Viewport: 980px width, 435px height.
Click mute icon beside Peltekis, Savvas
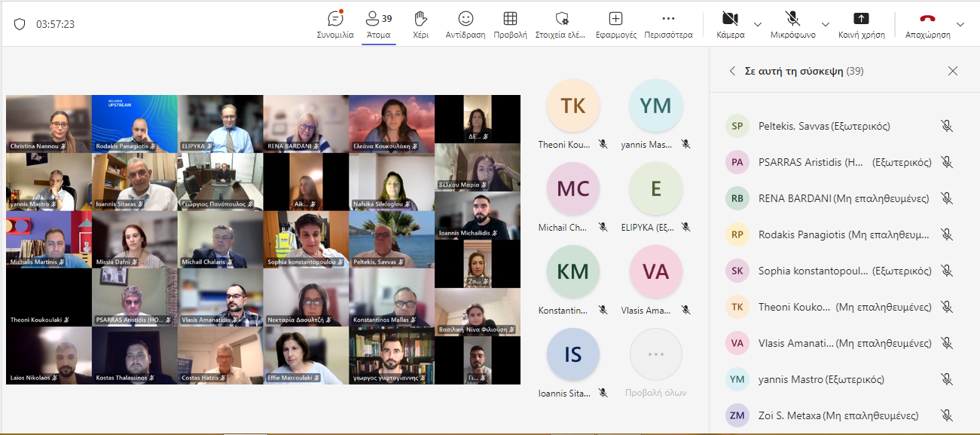pyautogui.click(x=947, y=126)
